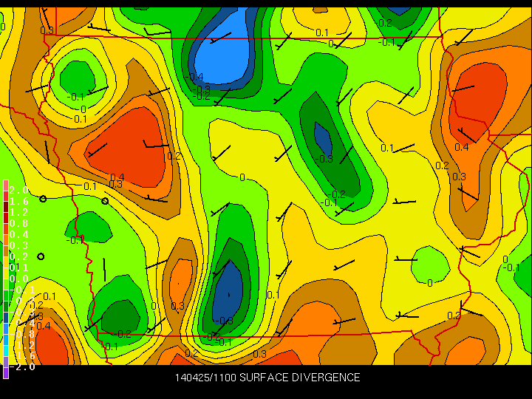Click the cyan legend swatch between -1.2 and -1.6
The height and width of the screenshot is (399, 532).
tap(6, 350)
